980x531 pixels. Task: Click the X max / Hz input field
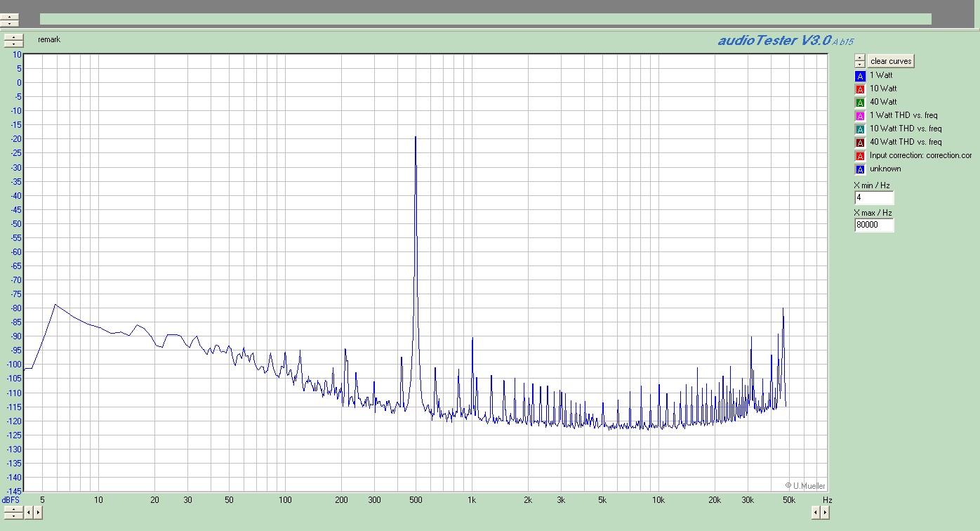[874, 225]
